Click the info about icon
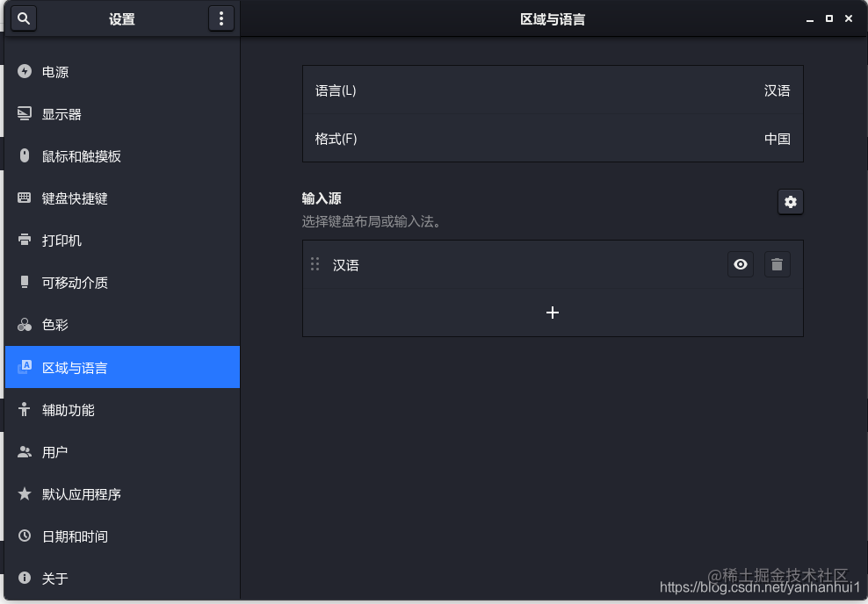 coord(25,578)
